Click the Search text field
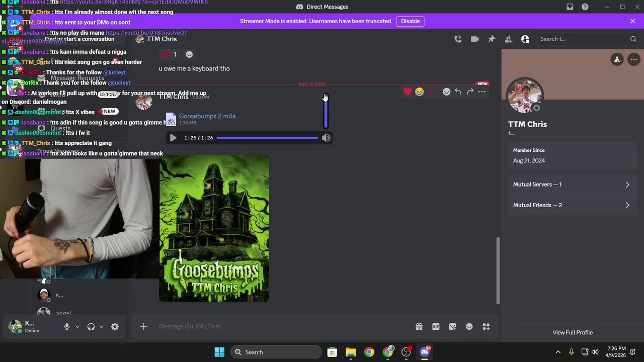This screenshot has height=362, width=644. (x=587, y=39)
